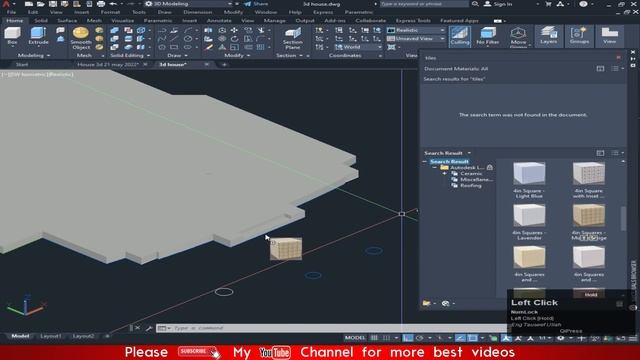Switch to the Visualize ribbon tab
Screen dimensions: 640x360
coord(122,20)
